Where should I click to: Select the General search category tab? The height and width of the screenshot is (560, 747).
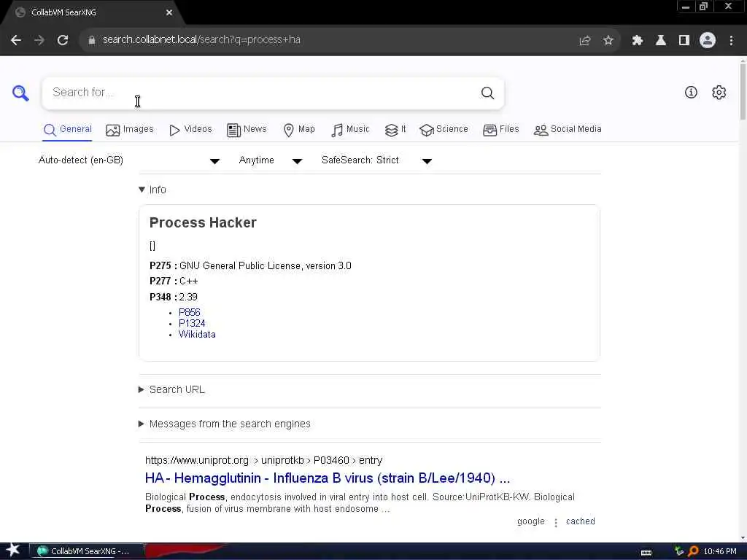[68, 130]
